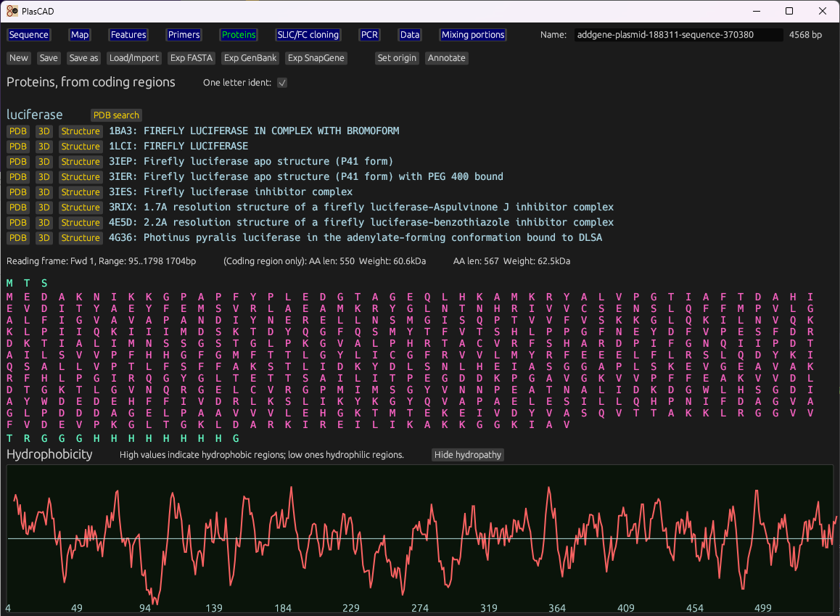The width and height of the screenshot is (840, 616).
Task: Minimize the PlasCAD window
Action: tap(757, 12)
